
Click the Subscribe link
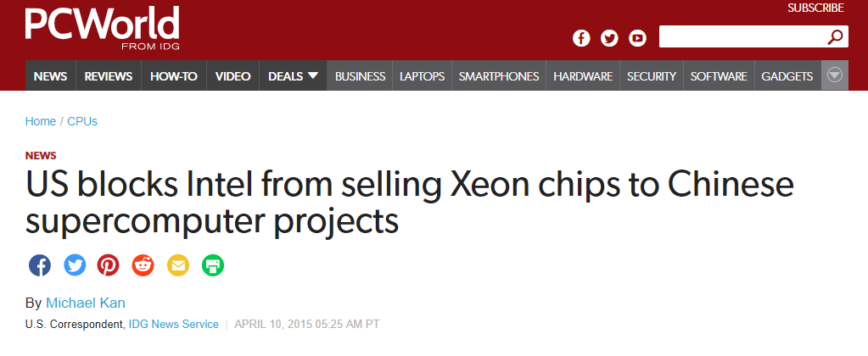click(x=815, y=8)
